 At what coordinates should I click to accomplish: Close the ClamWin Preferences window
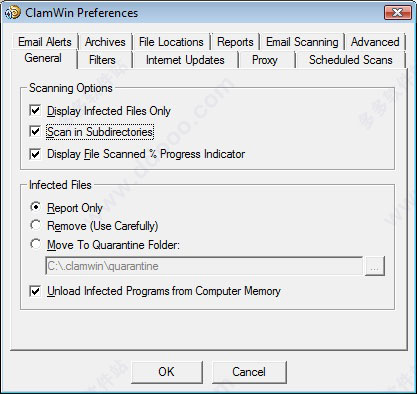(397, 13)
